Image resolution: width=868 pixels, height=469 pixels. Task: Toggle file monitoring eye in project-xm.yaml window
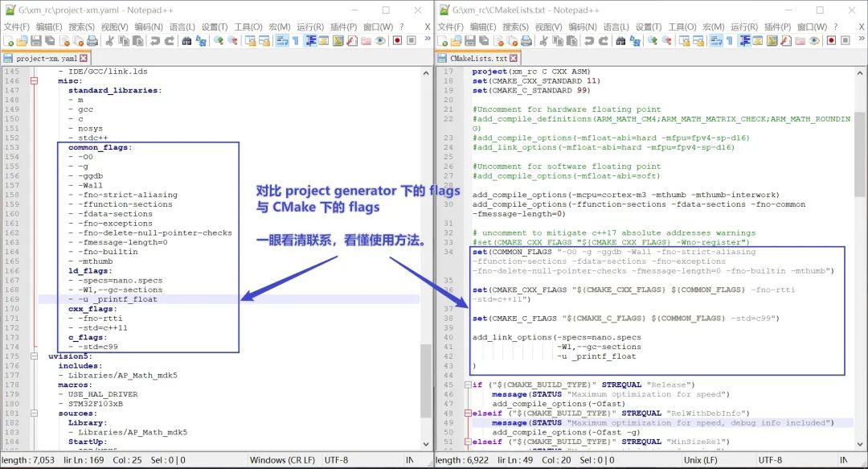pos(380,40)
